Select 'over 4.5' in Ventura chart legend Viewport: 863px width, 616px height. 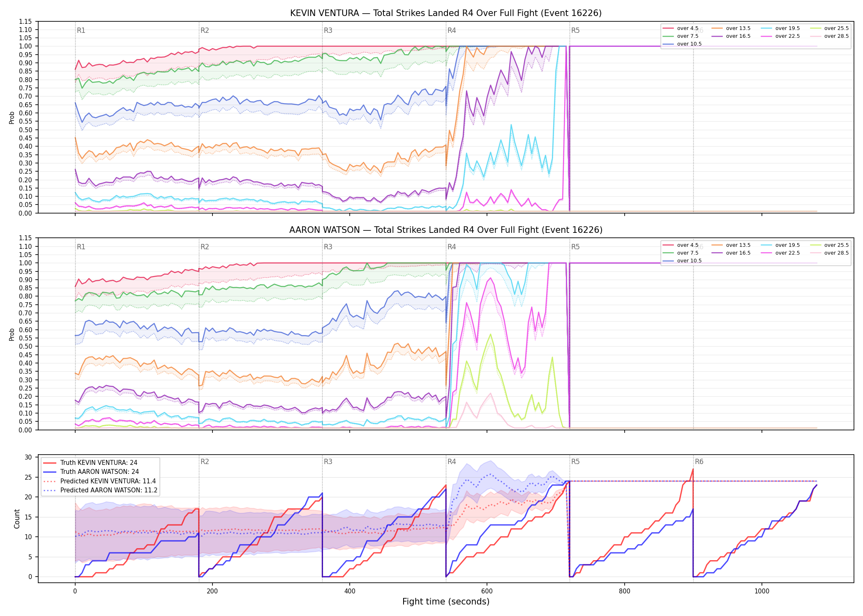click(x=688, y=28)
